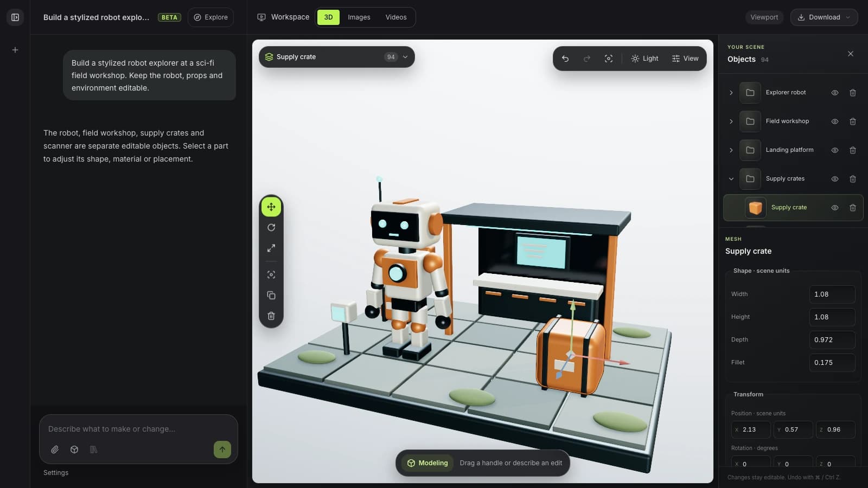This screenshot has width=868, height=488.
Task: Click the Supply crate orange thumbnail
Action: 756,208
